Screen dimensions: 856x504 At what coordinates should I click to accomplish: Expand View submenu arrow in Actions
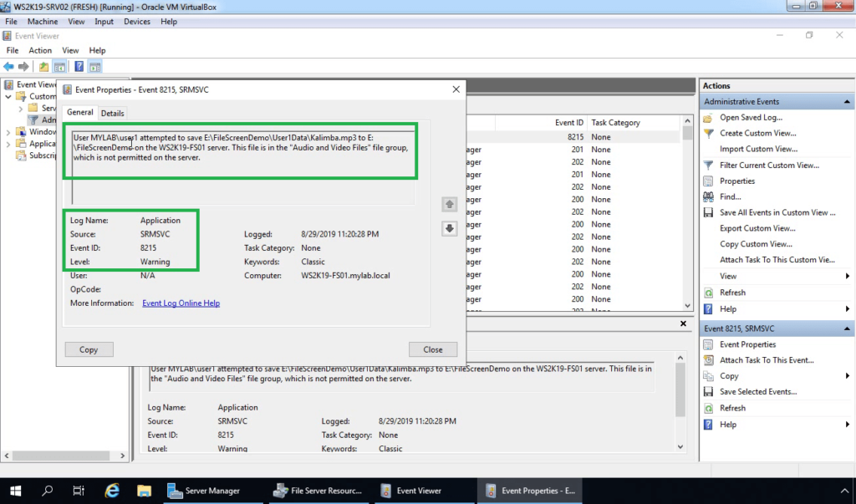848,277
